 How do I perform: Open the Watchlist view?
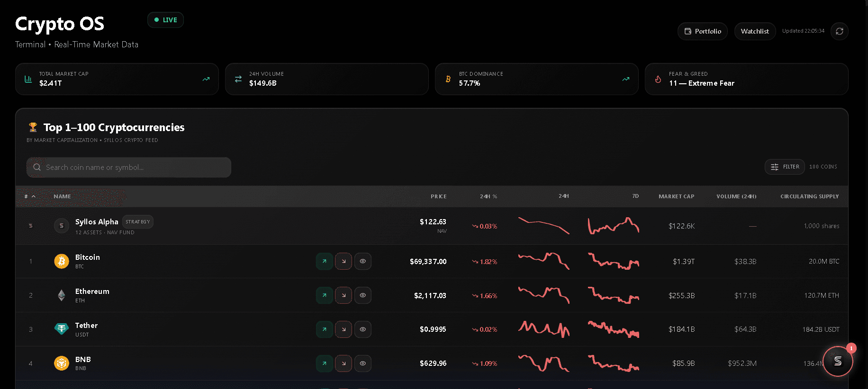point(755,31)
